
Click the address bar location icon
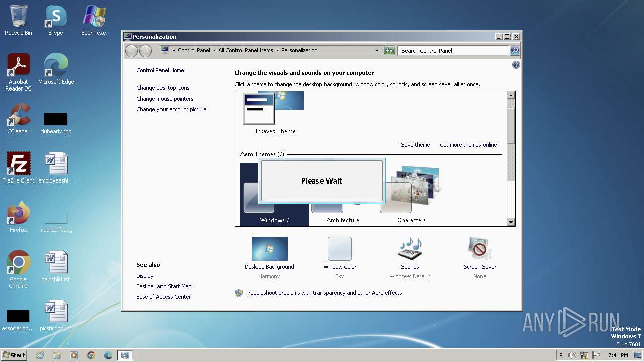[165, 50]
